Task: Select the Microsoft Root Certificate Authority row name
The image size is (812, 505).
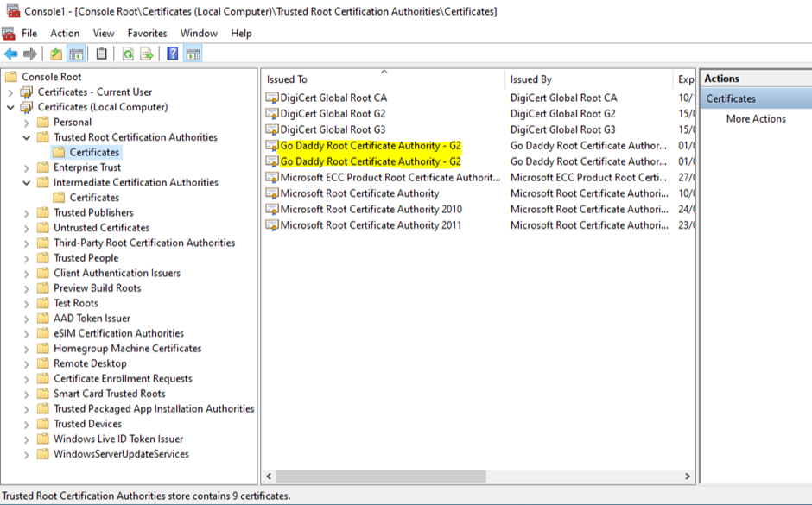Action: click(x=359, y=193)
